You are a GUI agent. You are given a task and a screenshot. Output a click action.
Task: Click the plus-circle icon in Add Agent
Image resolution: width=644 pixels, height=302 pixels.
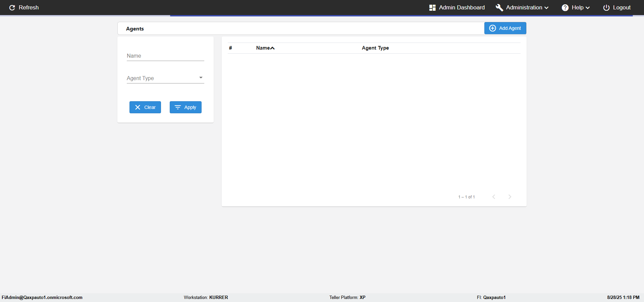[492, 28]
